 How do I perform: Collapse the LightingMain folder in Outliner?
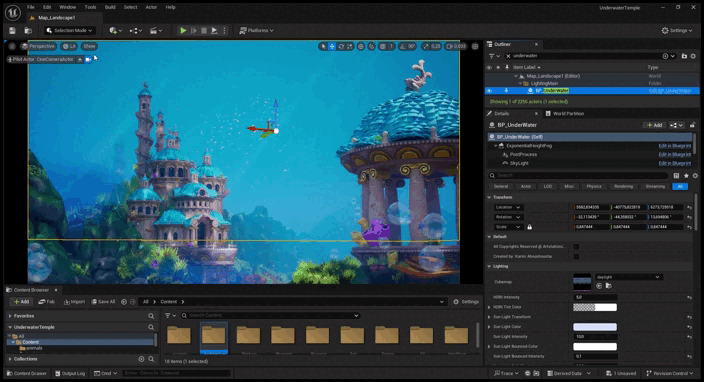[520, 83]
